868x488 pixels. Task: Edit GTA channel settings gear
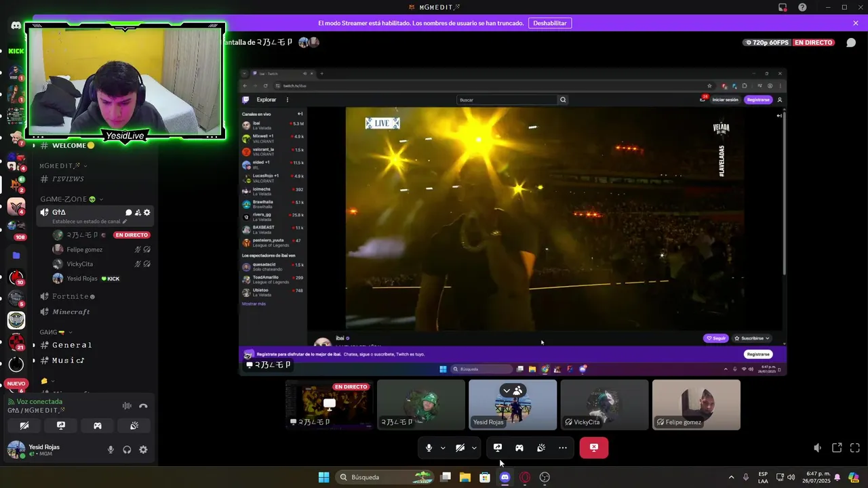point(146,213)
